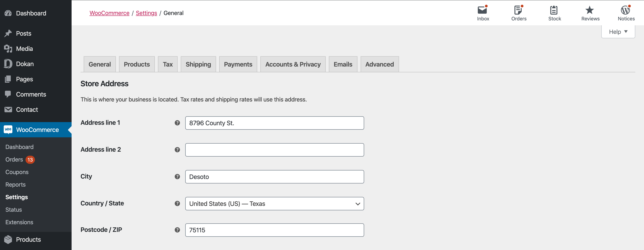This screenshot has width=644, height=250.
Task: Click the Pages menu label
Action: [x=25, y=79]
